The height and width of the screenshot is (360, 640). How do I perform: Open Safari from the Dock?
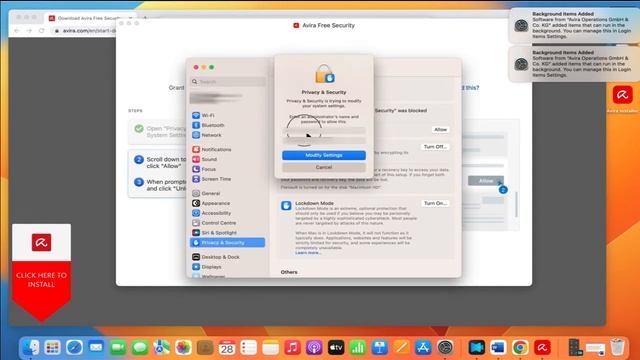pos(74,347)
